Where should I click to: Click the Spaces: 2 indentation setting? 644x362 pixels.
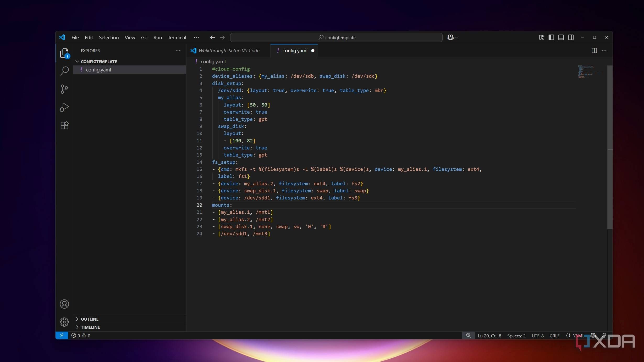click(x=516, y=336)
